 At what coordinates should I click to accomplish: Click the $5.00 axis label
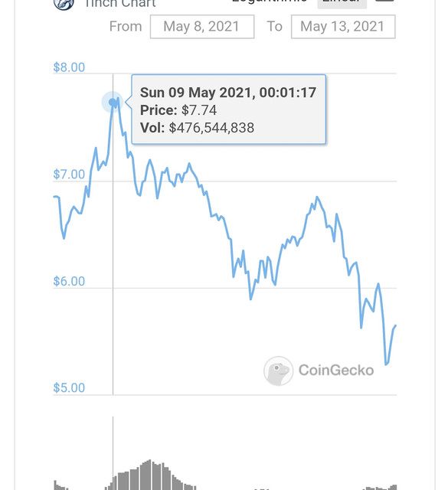(69, 388)
